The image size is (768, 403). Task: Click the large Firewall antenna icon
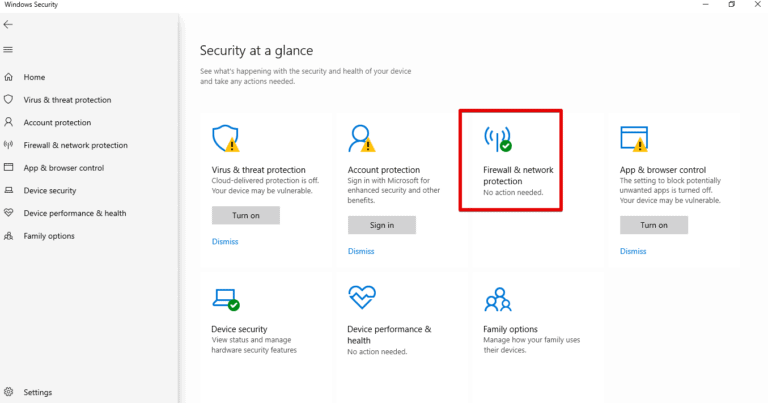498,139
